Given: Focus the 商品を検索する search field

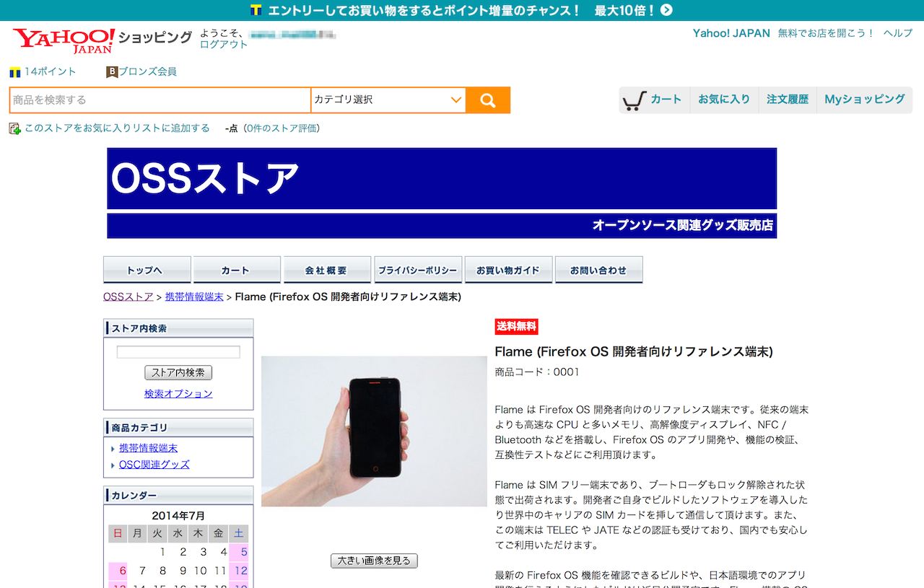Looking at the screenshot, I should 160,100.
